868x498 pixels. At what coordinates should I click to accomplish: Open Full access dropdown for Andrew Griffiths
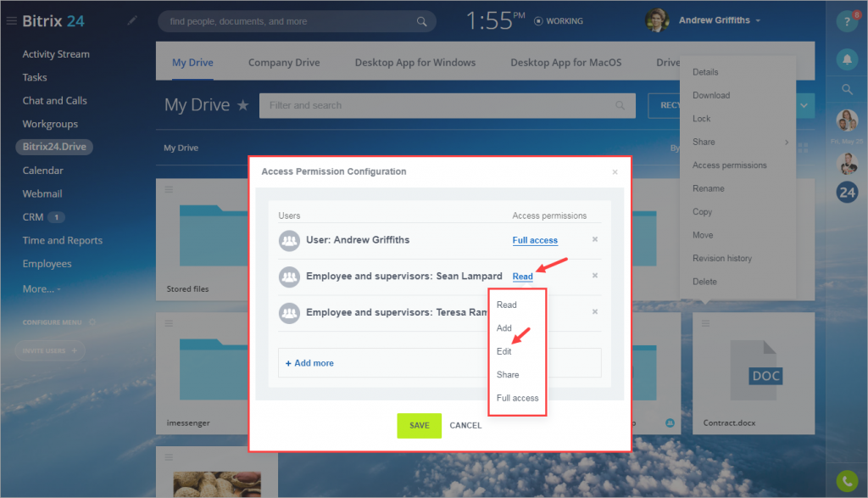pos(535,240)
